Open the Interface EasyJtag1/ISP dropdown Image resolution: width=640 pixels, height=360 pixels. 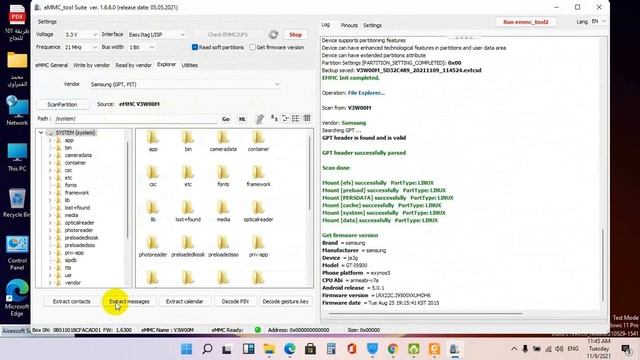(157, 35)
